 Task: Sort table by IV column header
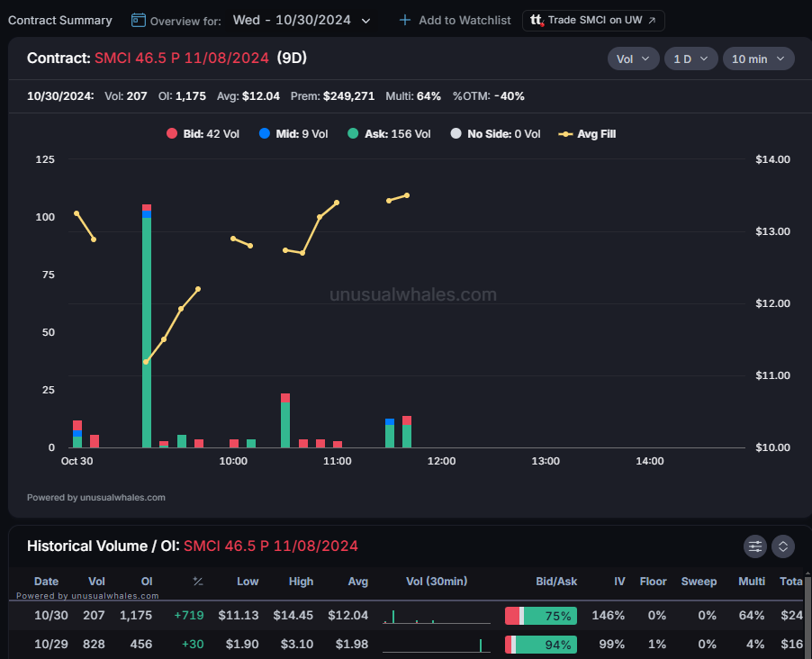[x=619, y=582]
